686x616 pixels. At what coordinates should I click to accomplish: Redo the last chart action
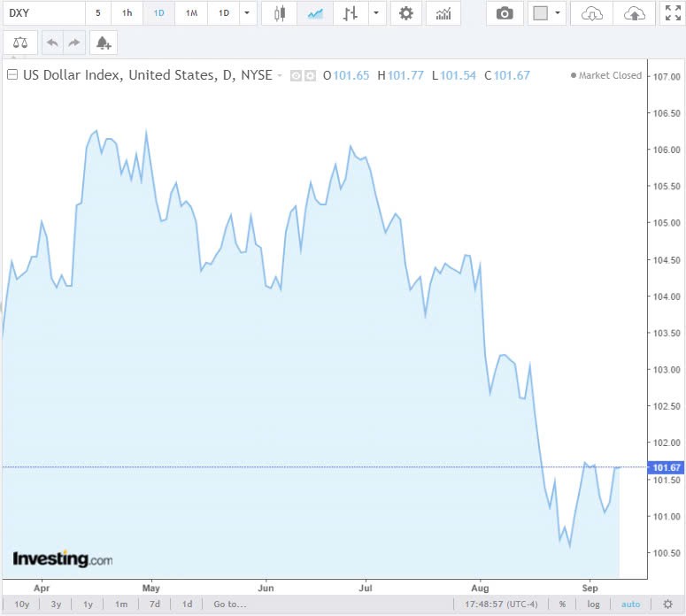74,42
